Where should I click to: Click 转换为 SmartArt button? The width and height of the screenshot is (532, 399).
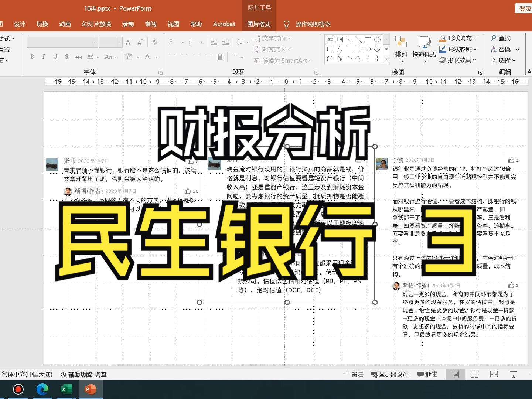(x=283, y=61)
